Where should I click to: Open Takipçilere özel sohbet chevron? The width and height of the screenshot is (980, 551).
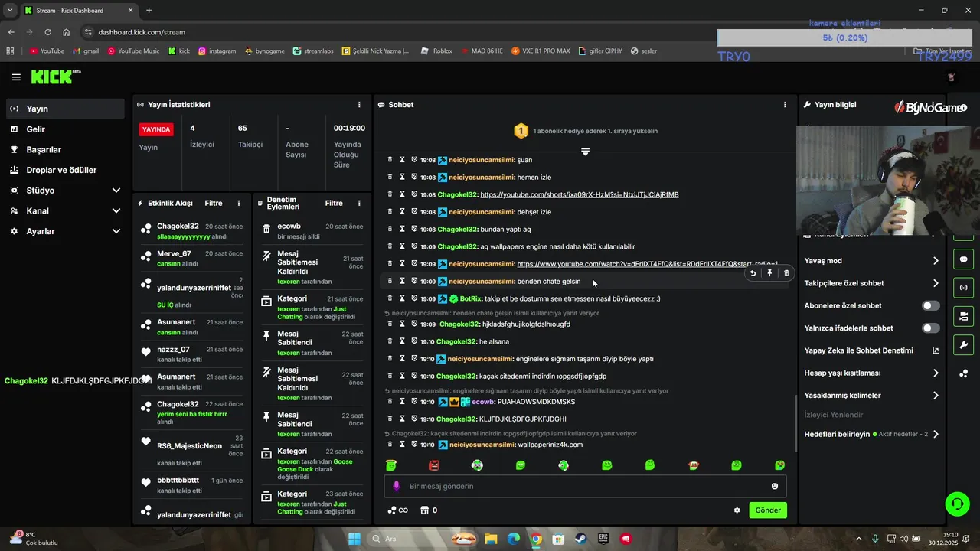[936, 283]
